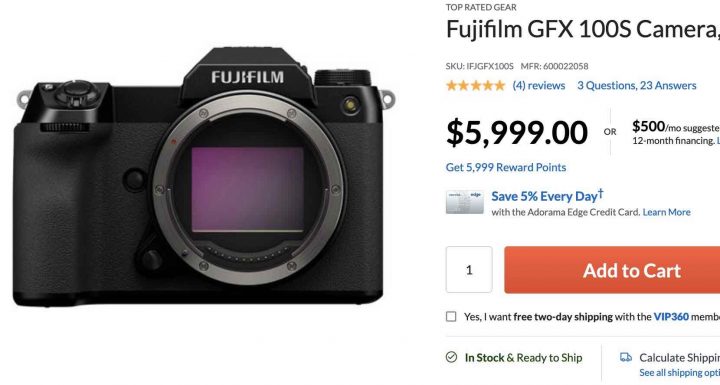720x385 pixels.
Task: Click the $500/mo financing offer text
Action: click(675, 132)
